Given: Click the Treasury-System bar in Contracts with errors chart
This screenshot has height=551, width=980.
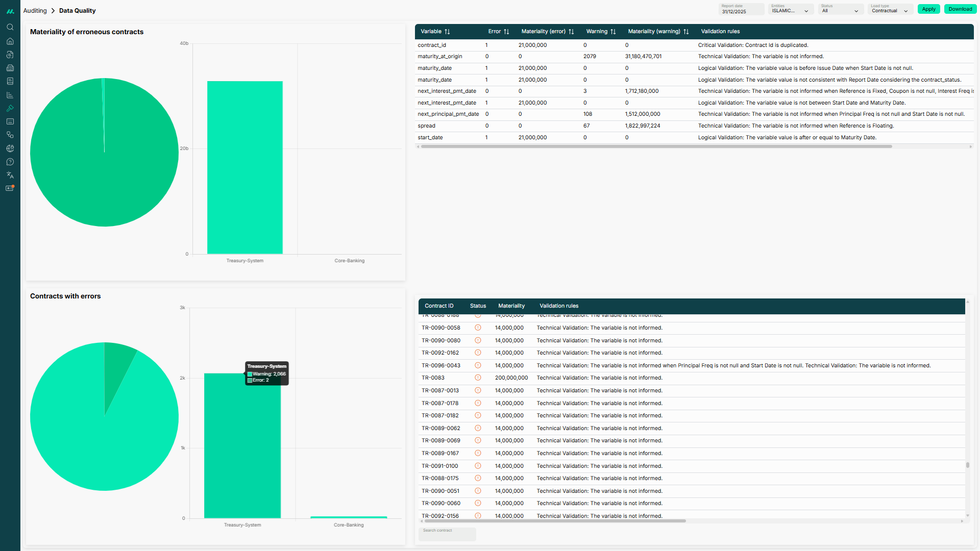Looking at the screenshot, I should pos(242,446).
